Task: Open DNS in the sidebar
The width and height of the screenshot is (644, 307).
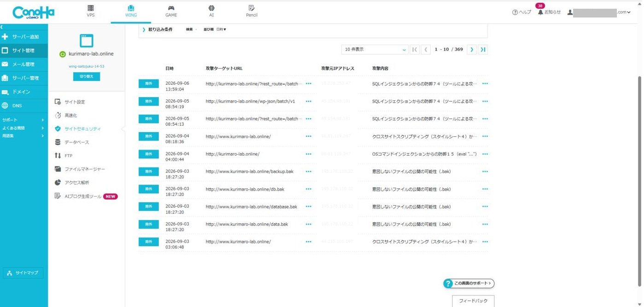Action: tap(24, 106)
